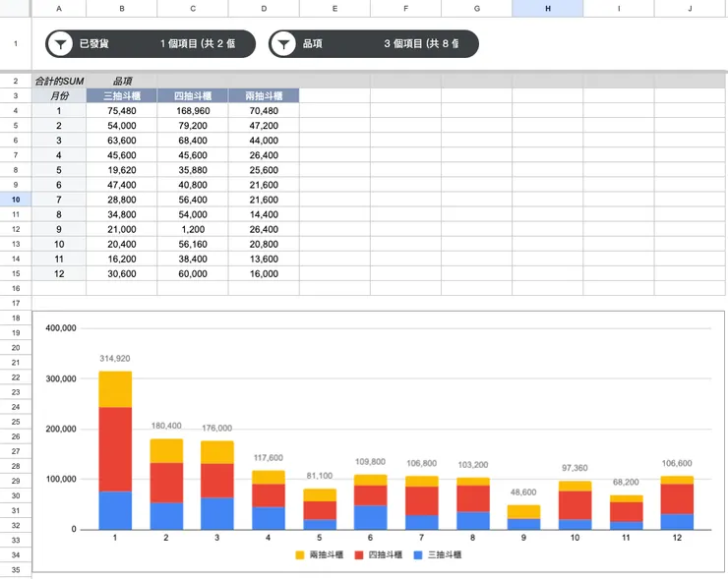
Task: Click the filter icon on 已發貨 slicer
Action: click(60, 44)
